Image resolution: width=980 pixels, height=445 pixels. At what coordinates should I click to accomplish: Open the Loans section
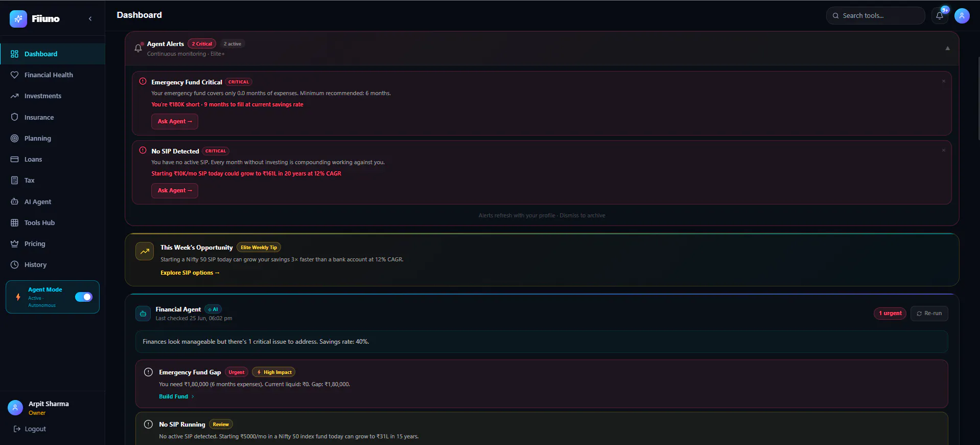tap(53, 159)
